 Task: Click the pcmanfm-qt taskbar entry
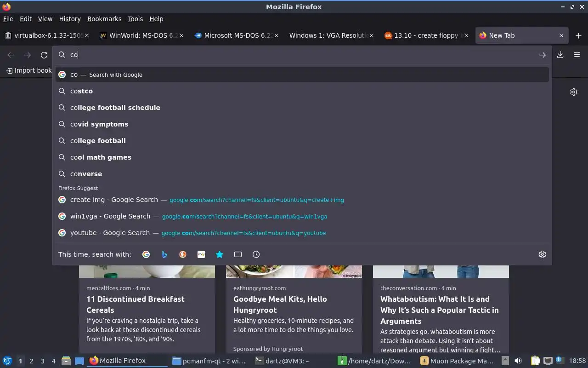pyautogui.click(x=209, y=361)
